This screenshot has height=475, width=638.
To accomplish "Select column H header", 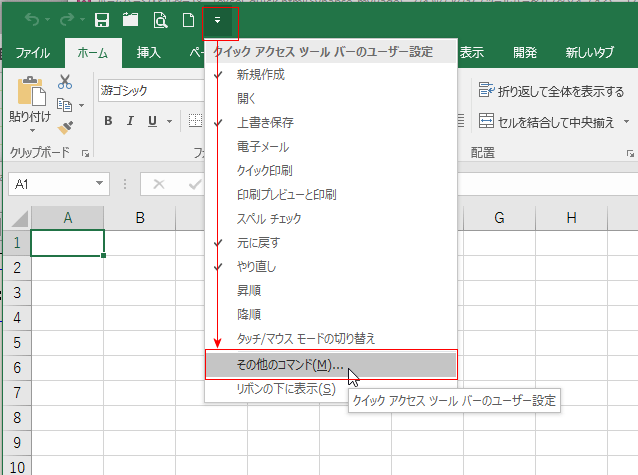I will click(x=571, y=218).
